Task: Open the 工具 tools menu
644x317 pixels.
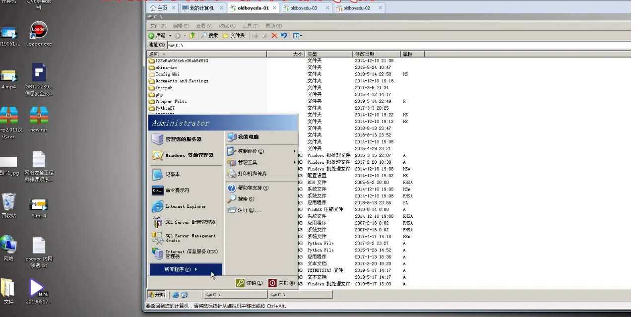Action: click(250, 26)
